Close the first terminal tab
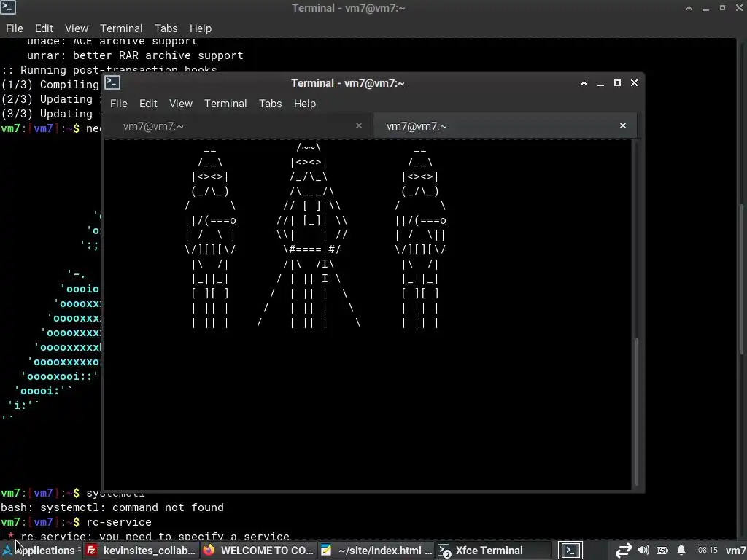 pos(359,125)
